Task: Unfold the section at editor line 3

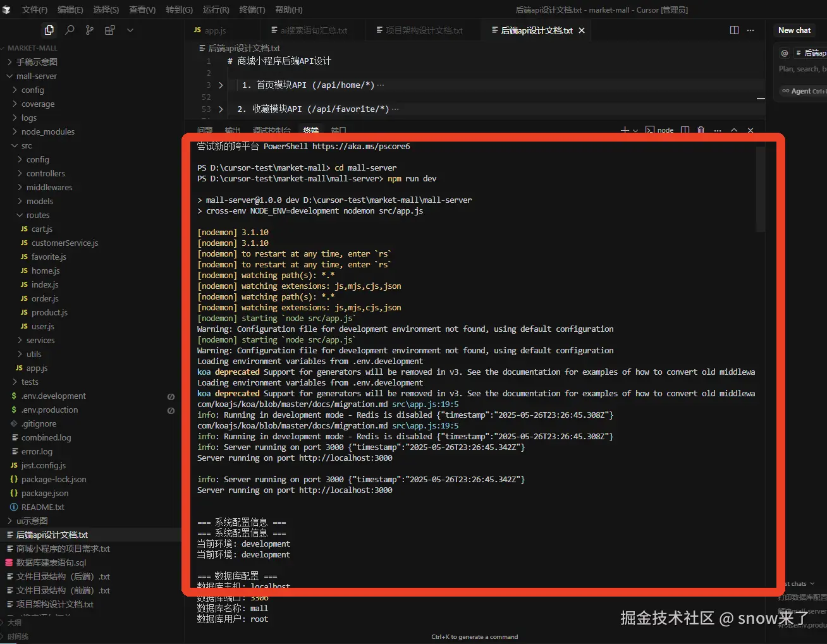Action: (x=221, y=85)
